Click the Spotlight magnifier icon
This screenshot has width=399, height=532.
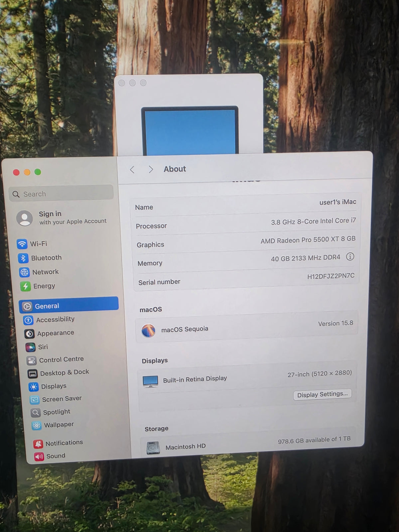pyautogui.click(x=35, y=413)
